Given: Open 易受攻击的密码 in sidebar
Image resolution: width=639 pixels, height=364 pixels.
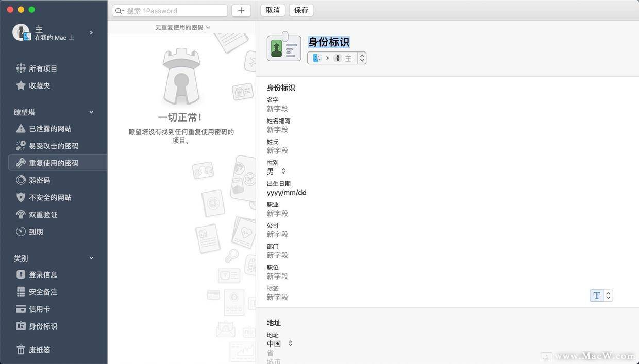Looking at the screenshot, I should [54, 146].
